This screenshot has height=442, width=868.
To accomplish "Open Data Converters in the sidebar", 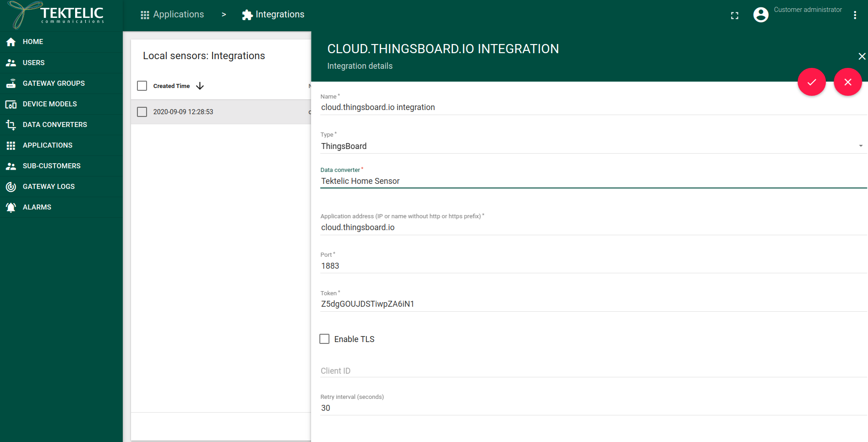I will [x=55, y=125].
